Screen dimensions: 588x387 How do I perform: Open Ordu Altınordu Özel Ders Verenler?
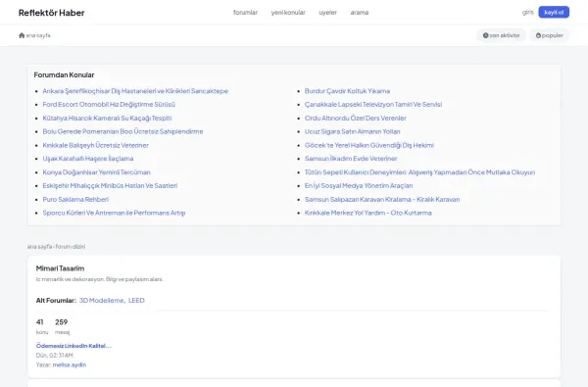point(355,119)
